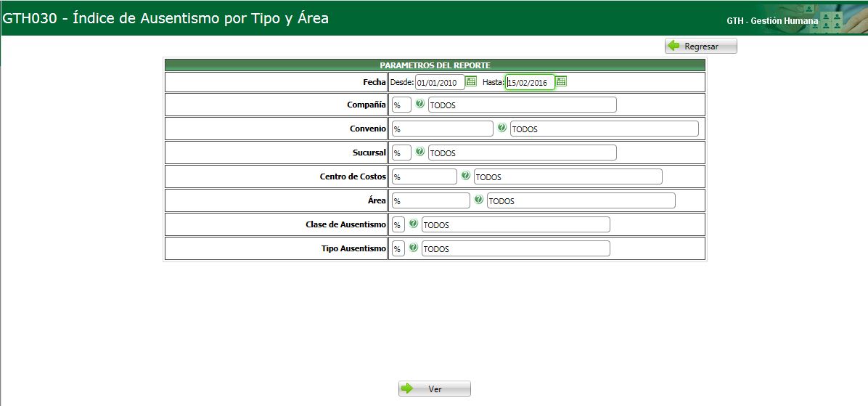Click the Centro de Costos code field
Viewport: 868px width, 406px height.
(x=424, y=176)
